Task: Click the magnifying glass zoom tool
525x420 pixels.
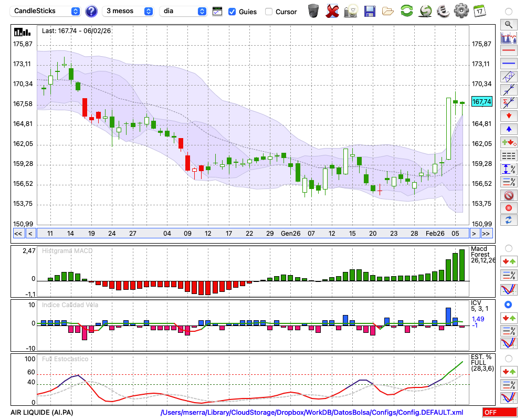Action: coord(508,24)
